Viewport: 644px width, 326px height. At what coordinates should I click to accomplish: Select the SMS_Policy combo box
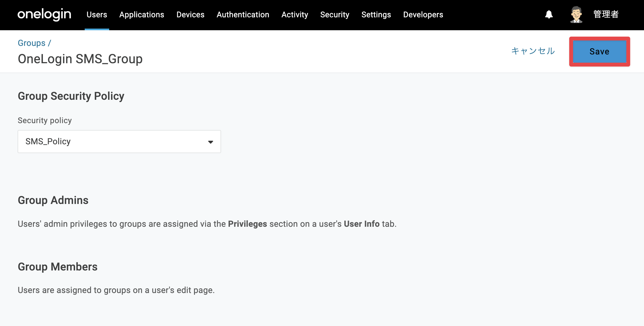[x=119, y=142]
